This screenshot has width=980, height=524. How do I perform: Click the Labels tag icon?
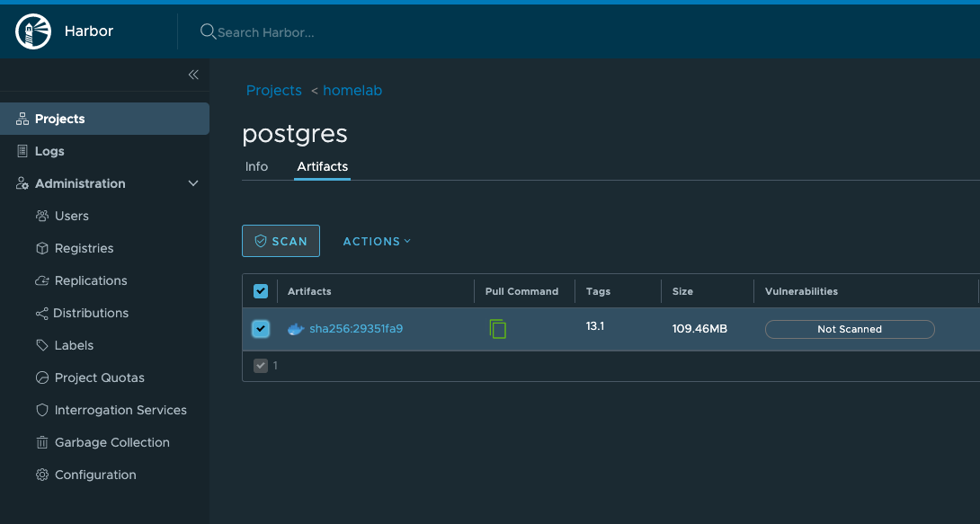(42, 345)
